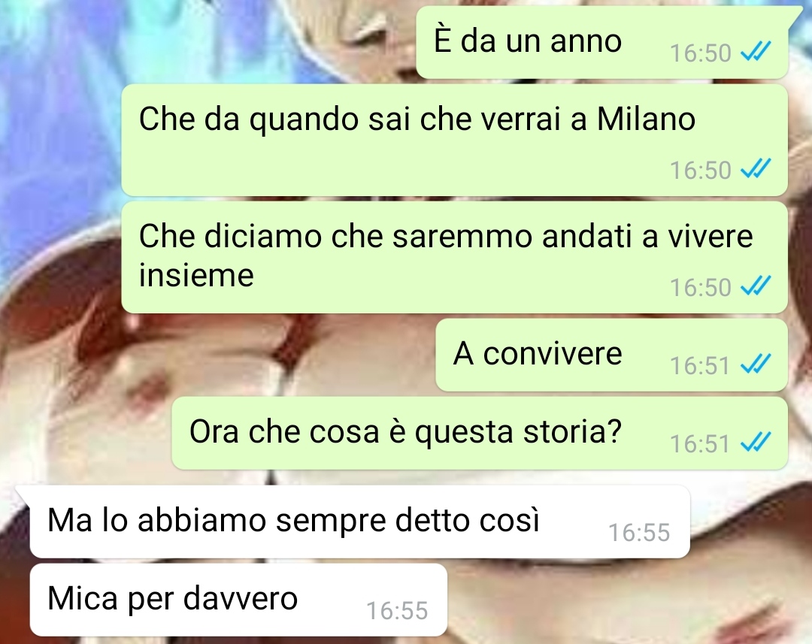Click the read ticks on "Ora che cosa è questa storia?"

tap(756, 442)
